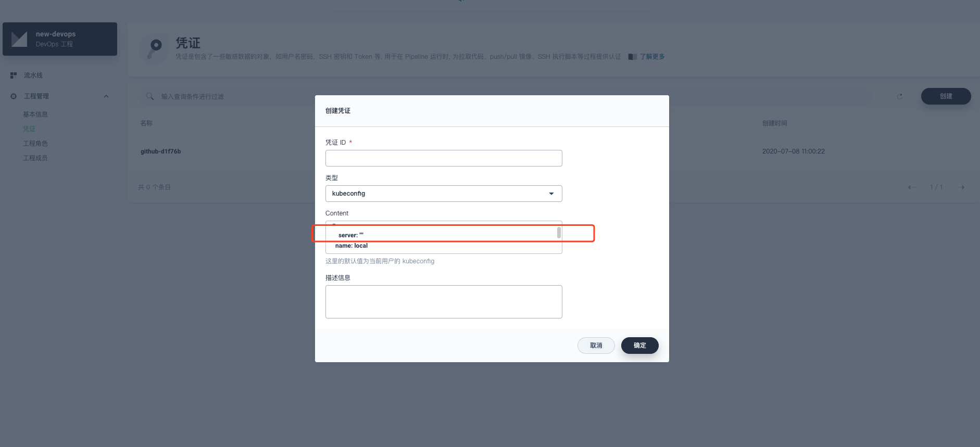Image resolution: width=980 pixels, height=447 pixels.
Task: Click the next page arrow
Action: point(961,187)
